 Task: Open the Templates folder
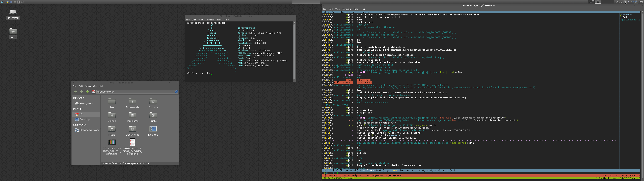[x=132, y=117]
